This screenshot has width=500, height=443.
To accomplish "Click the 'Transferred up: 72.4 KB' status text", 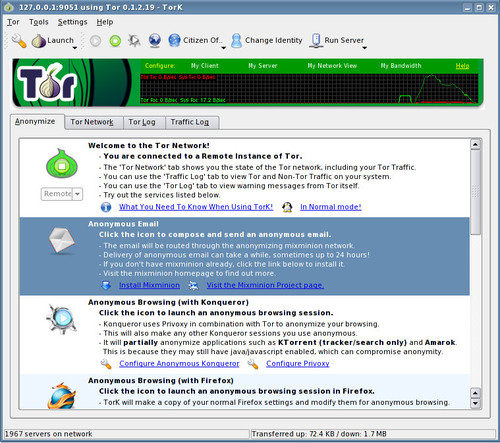I will (x=319, y=434).
